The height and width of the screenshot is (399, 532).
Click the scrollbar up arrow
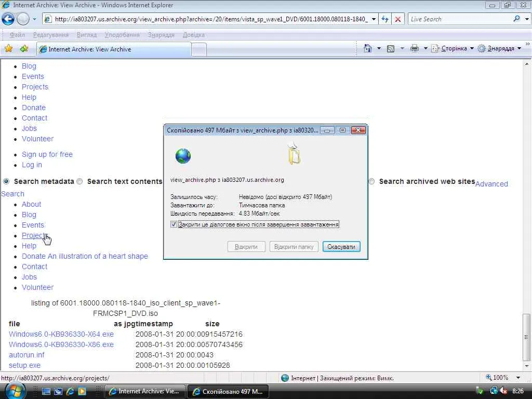527,63
